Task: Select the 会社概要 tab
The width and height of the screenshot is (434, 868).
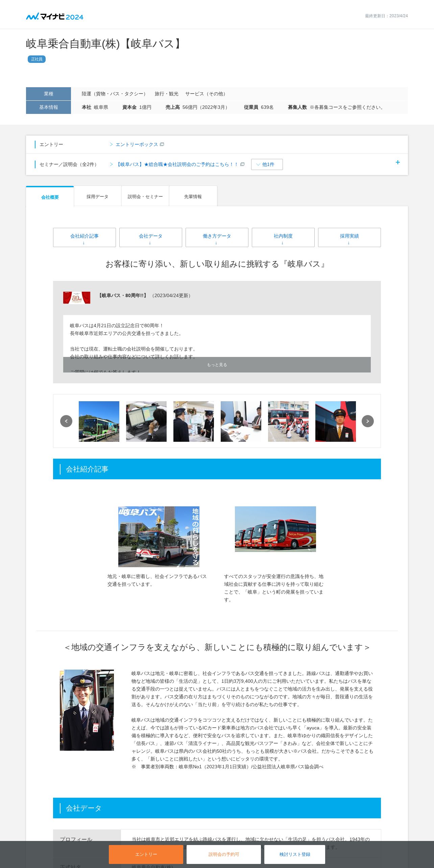Action: tap(50, 197)
